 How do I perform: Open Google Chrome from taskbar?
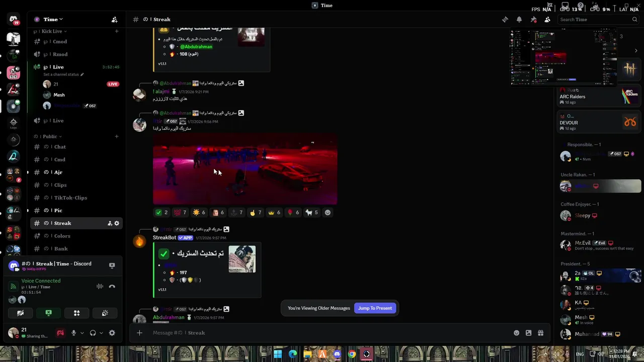point(352,354)
